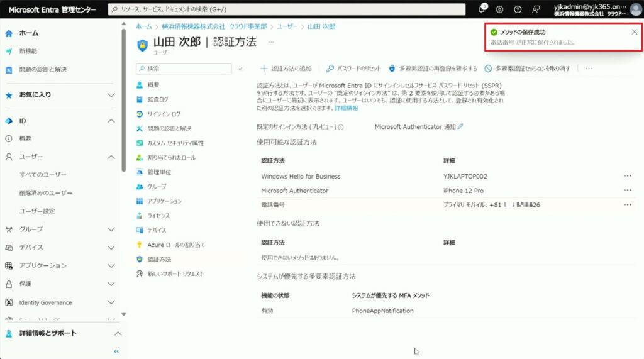Open カスタム セキュリティ属性
The height and width of the screenshot is (359, 644).
pos(175,143)
